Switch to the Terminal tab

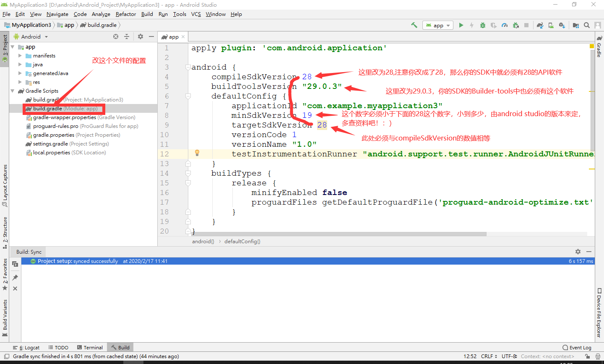click(90, 348)
